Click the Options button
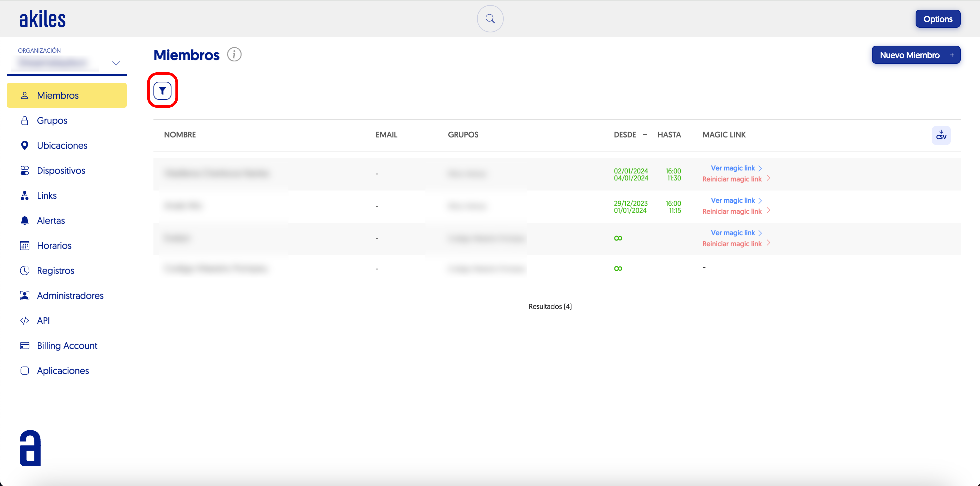This screenshot has height=486, width=980. pyautogui.click(x=937, y=19)
